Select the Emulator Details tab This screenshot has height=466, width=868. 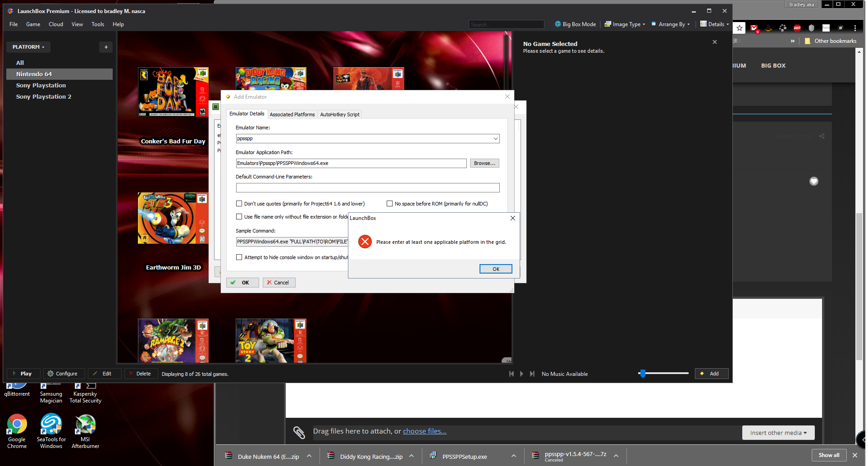tap(247, 114)
